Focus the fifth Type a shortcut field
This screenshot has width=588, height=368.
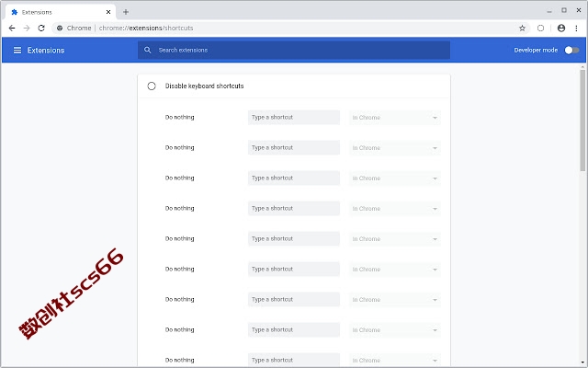pyautogui.click(x=294, y=239)
